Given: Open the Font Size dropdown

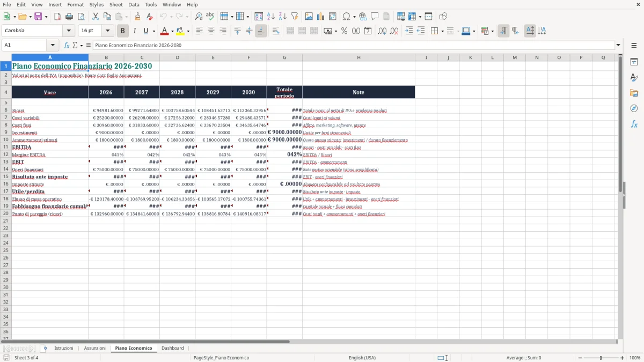Looking at the screenshot, I should click(x=107, y=31).
